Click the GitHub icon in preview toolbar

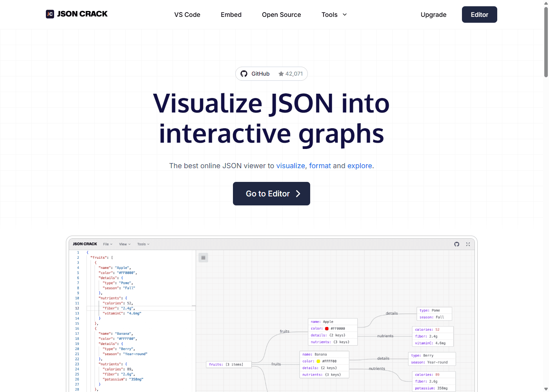click(457, 244)
